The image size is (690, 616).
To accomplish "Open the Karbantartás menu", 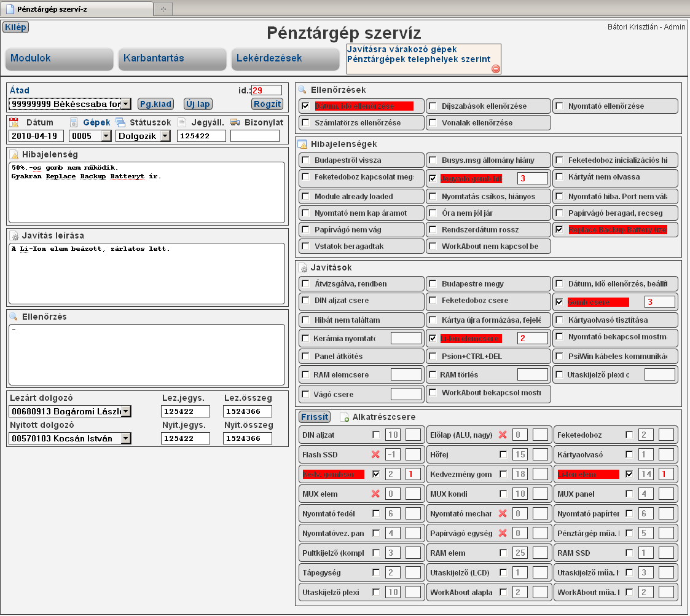I will click(x=173, y=58).
